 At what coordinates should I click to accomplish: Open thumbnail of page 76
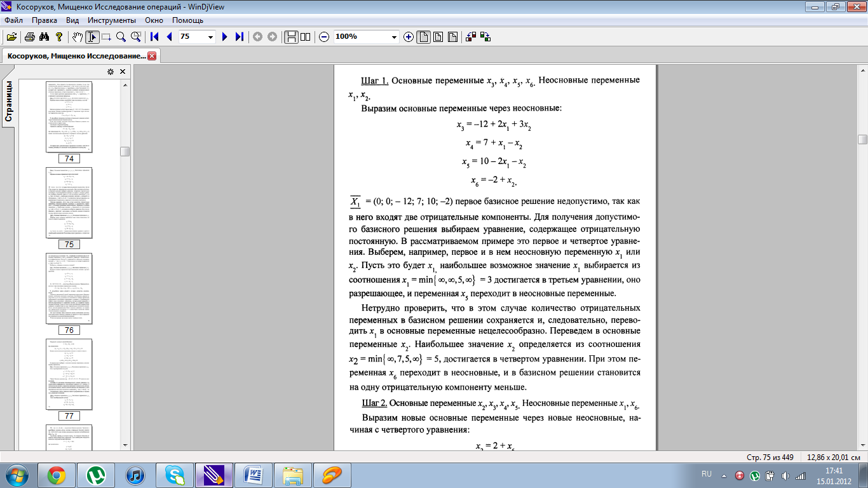(69, 288)
